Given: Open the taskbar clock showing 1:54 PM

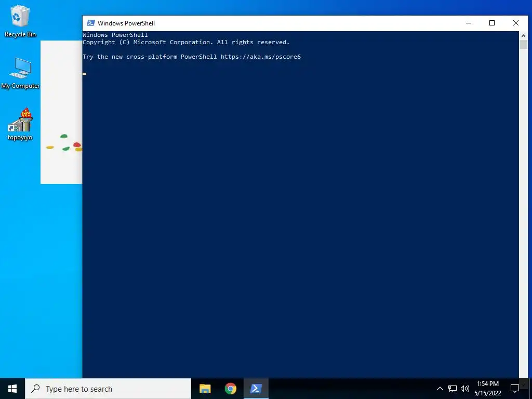Looking at the screenshot, I should click(488, 389).
